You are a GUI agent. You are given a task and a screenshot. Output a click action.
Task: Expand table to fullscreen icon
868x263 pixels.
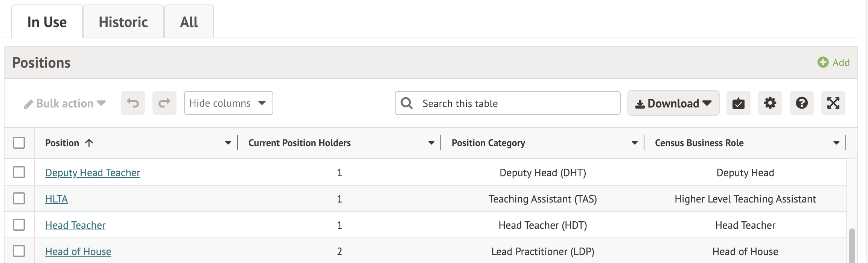(x=833, y=103)
